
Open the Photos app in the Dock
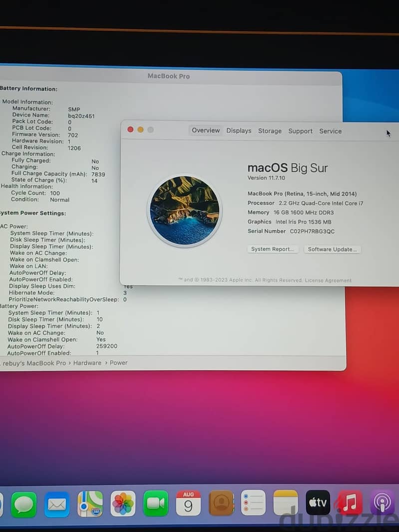(x=123, y=504)
